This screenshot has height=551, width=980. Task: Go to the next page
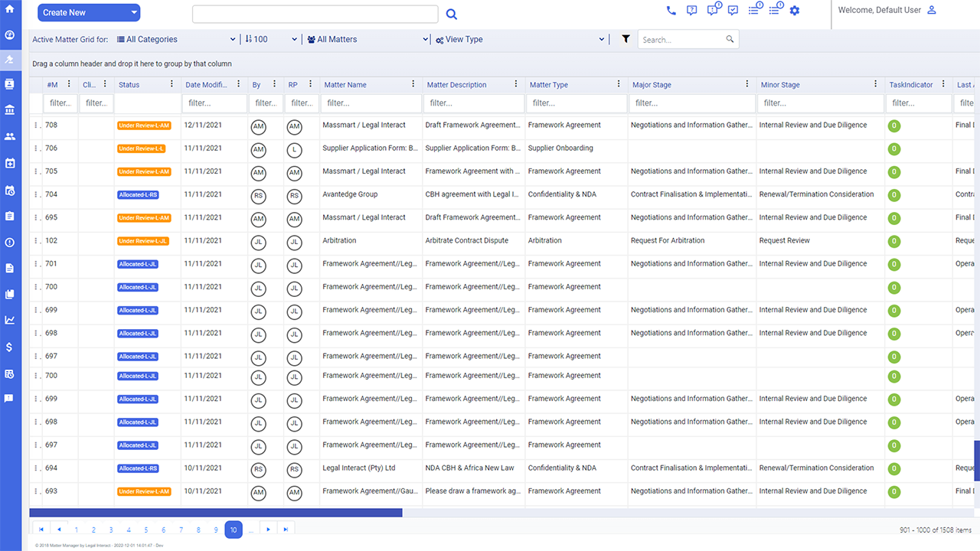[268, 530]
